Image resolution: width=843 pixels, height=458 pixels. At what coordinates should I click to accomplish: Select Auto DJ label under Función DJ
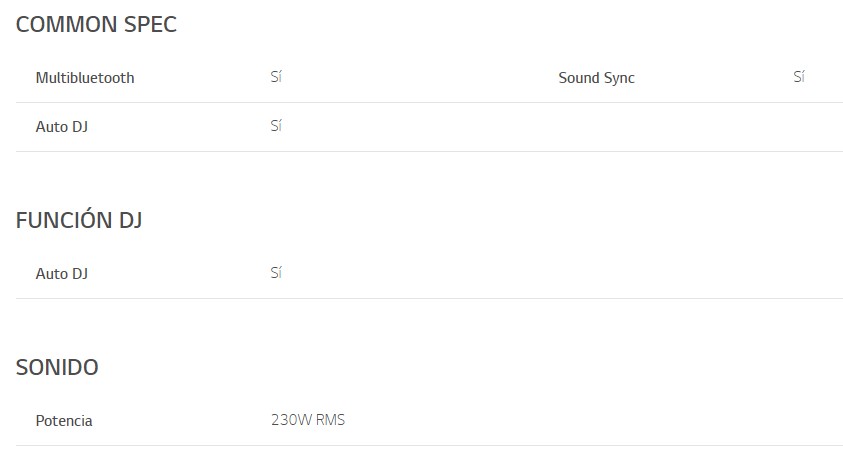point(62,274)
